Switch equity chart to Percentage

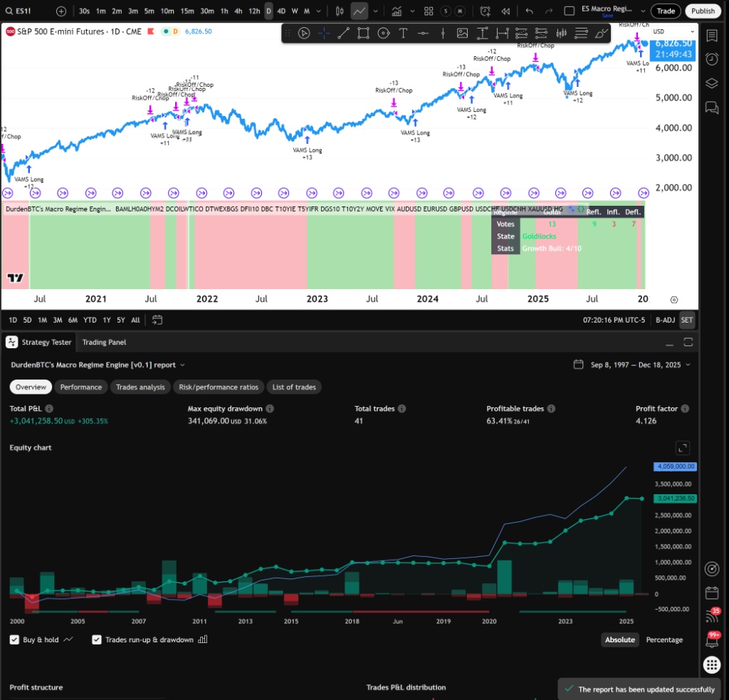click(664, 639)
